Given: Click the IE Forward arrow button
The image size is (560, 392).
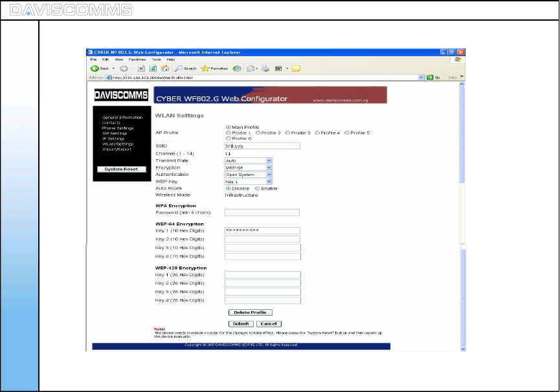Looking at the screenshot, I should 124,69.
